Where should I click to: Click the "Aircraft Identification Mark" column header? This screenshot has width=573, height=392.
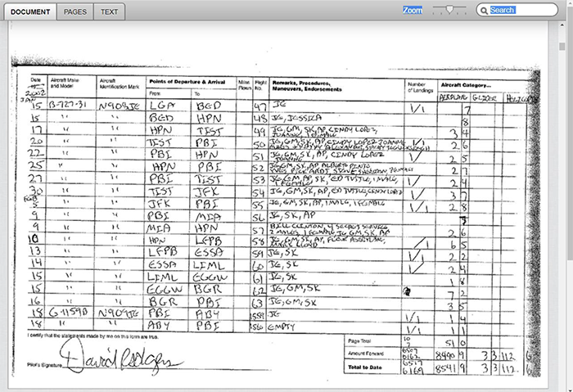click(x=119, y=85)
